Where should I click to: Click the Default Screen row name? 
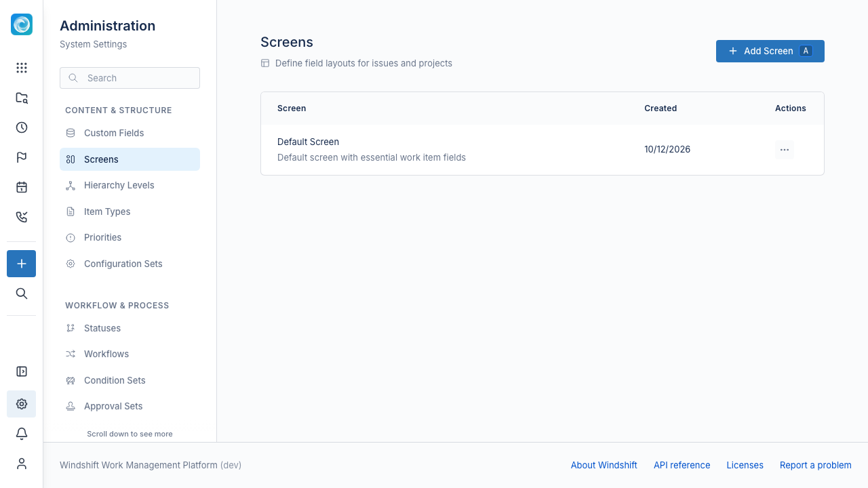(x=308, y=142)
